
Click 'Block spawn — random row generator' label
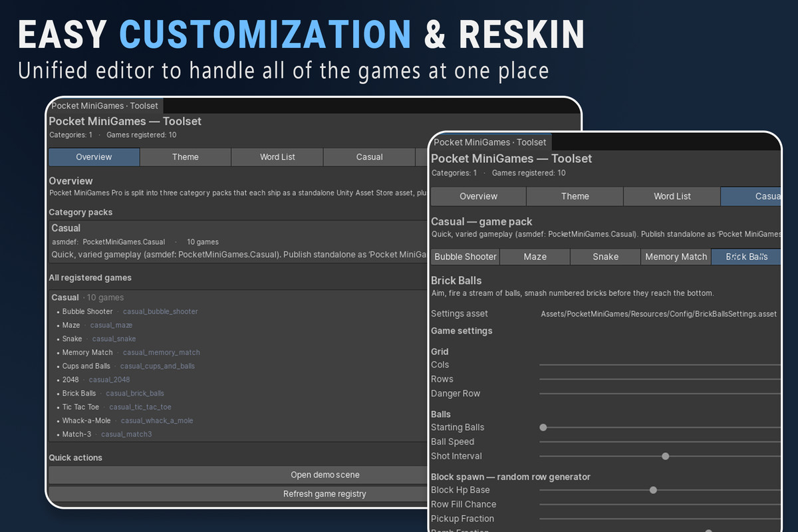[x=511, y=477]
